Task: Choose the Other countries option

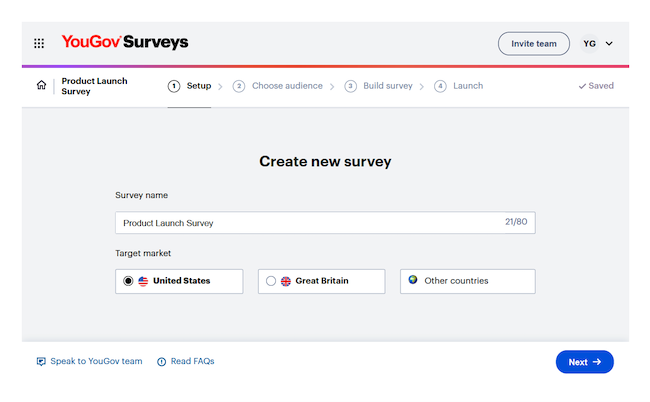Action: coord(467,281)
